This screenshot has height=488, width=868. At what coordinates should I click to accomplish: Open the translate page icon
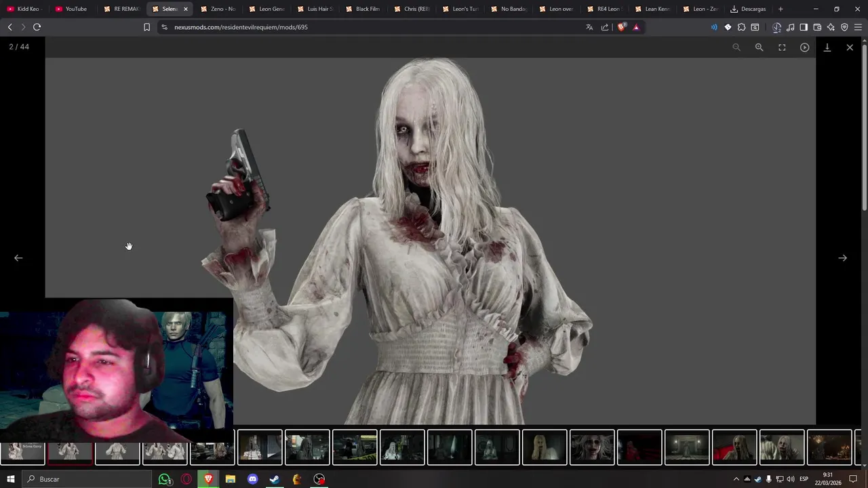pyautogui.click(x=589, y=27)
